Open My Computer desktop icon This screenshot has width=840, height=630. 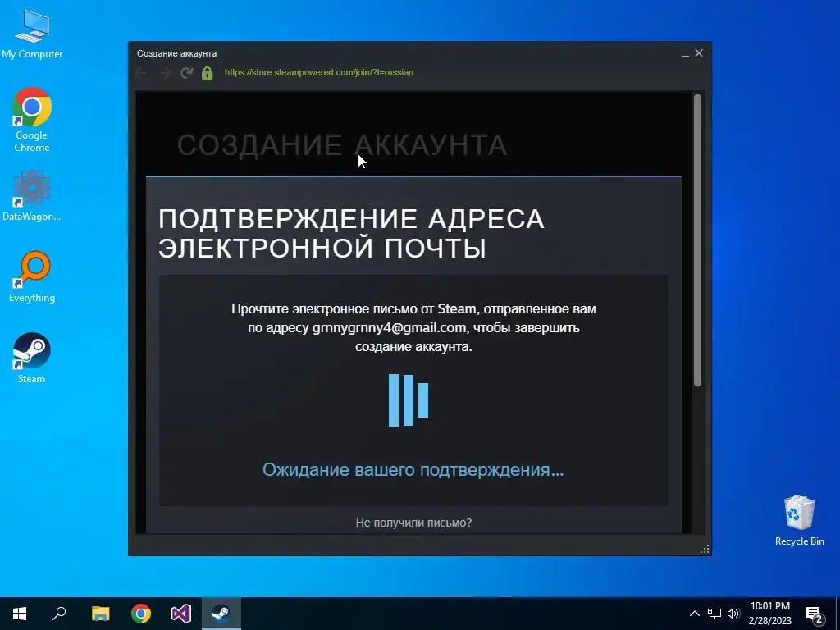pos(32,34)
